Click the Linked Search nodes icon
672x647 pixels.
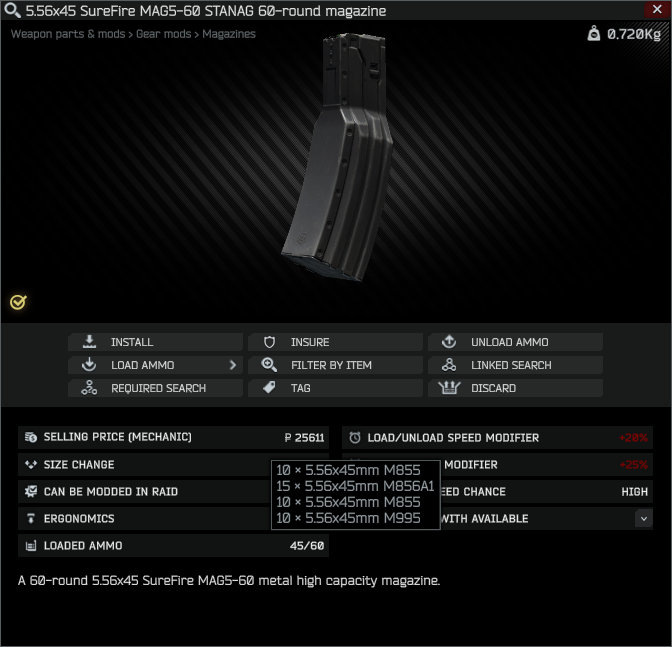449,365
